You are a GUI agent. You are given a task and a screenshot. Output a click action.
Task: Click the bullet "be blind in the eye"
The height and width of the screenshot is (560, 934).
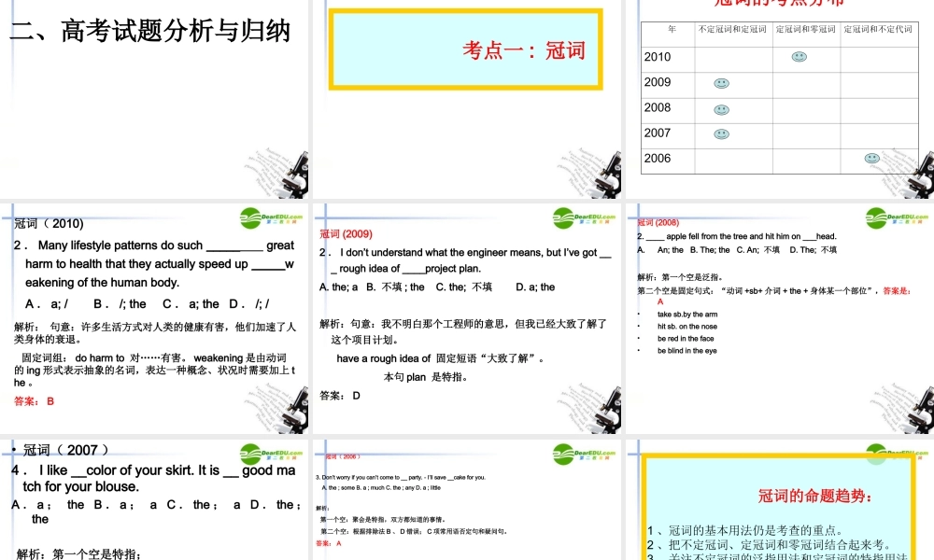(x=687, y=351)
